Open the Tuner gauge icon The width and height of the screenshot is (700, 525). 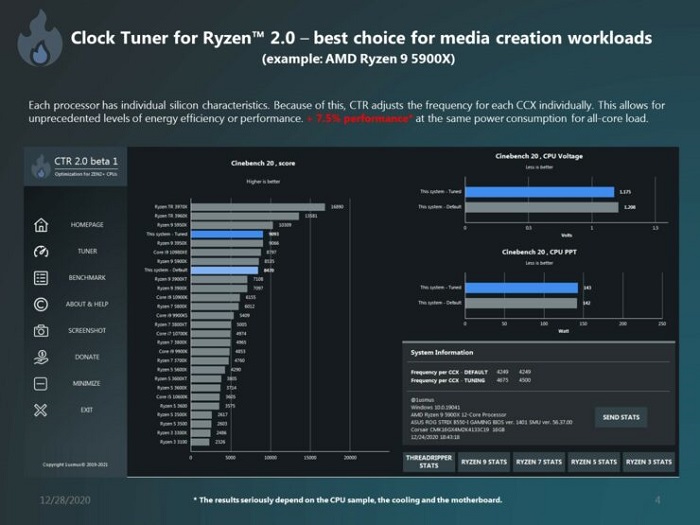tap(41, 251)
